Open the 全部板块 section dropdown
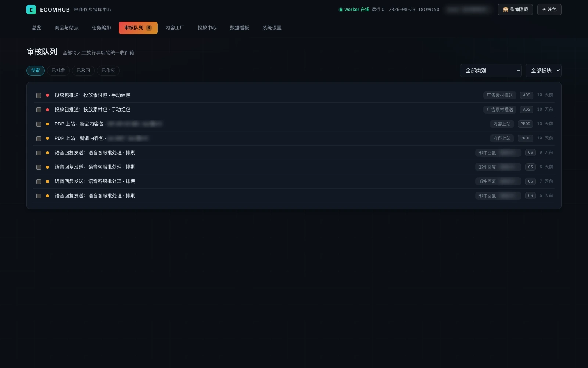 click(544, 71)
